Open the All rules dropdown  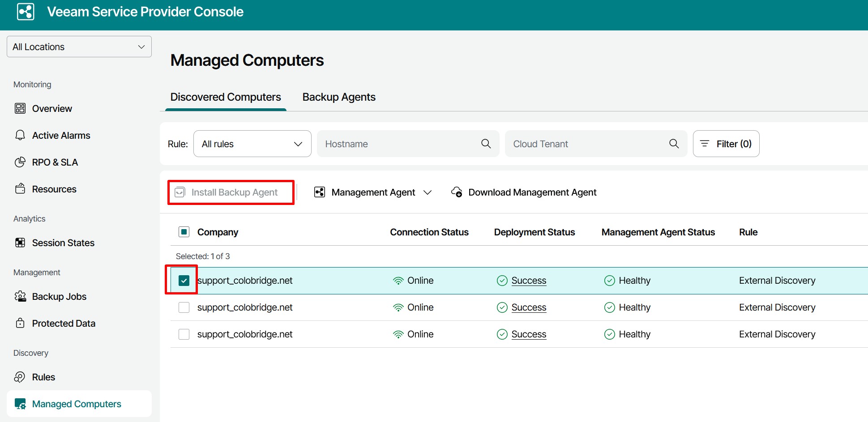(252, 144)
